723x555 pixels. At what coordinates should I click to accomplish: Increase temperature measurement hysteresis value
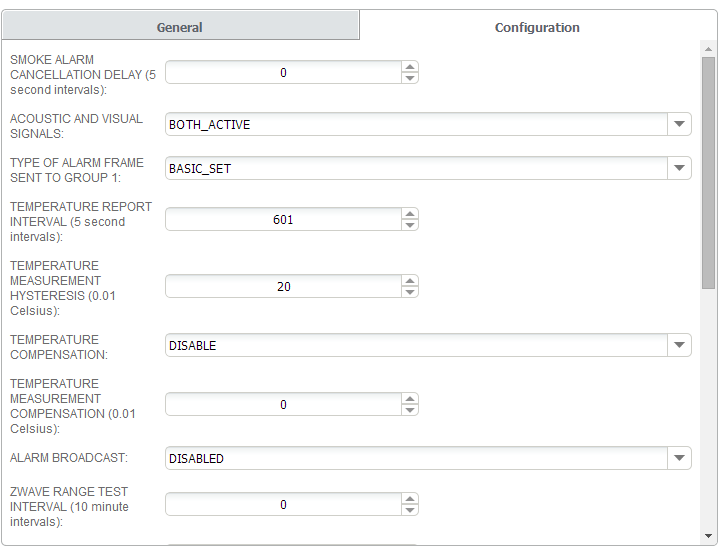click(409, 280)
